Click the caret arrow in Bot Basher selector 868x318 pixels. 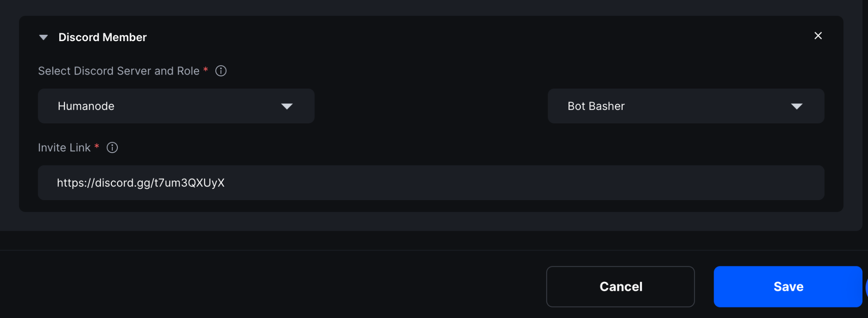797,106
